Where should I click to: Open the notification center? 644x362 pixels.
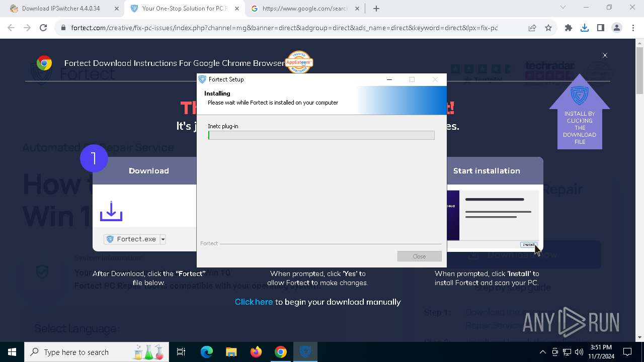(x=627, y=352)
